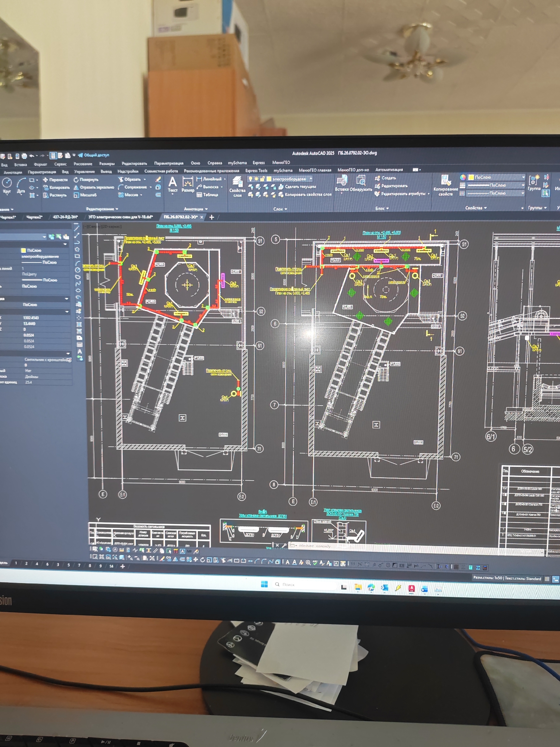Select the Размер dimension tool
Image resolution: width=560 pixels, height=747 pixels.
pos(188,185)
